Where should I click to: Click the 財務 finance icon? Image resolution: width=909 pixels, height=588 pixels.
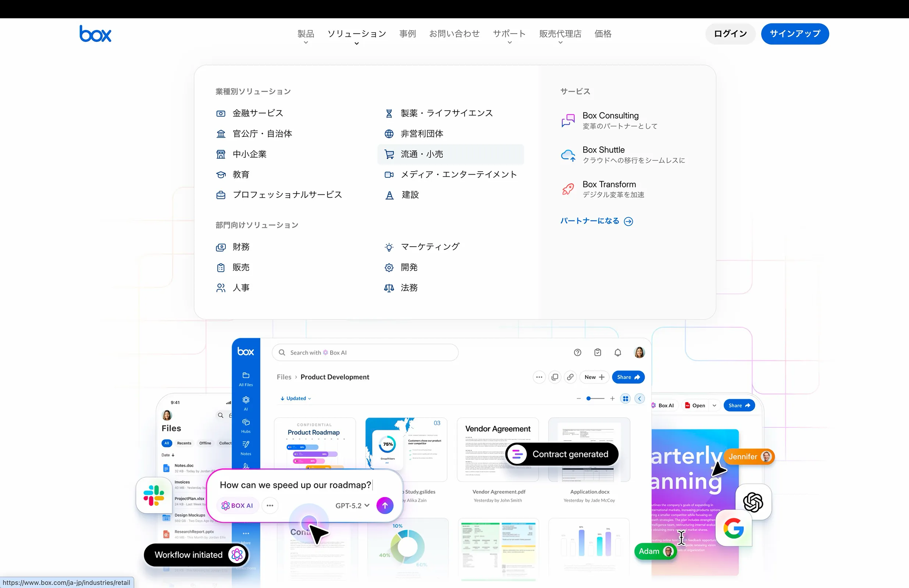(x=221, y=247)
